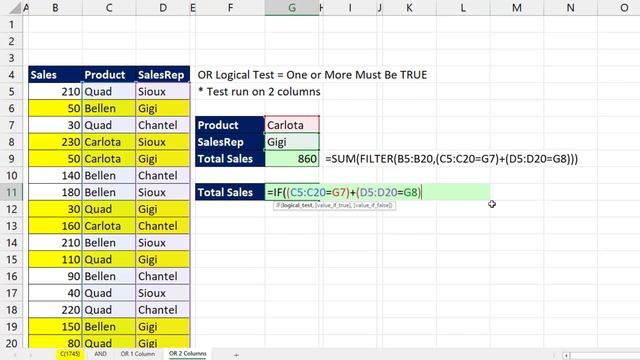The height and width of the screenshot is (360, 640).
Task: Select column L header
Action: 463,8
